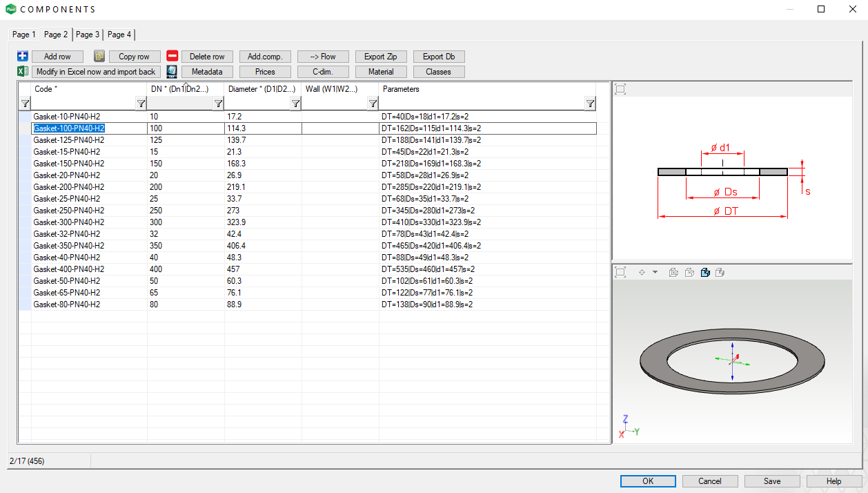Click zoom-extents icon in 3D preview toolbar

[x=620, y=273]
